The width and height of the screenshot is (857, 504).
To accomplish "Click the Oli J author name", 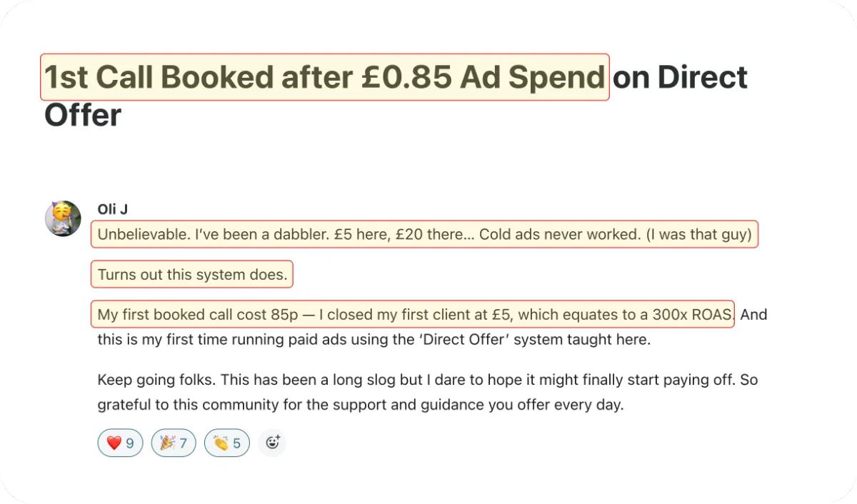I will coord(113,209).
